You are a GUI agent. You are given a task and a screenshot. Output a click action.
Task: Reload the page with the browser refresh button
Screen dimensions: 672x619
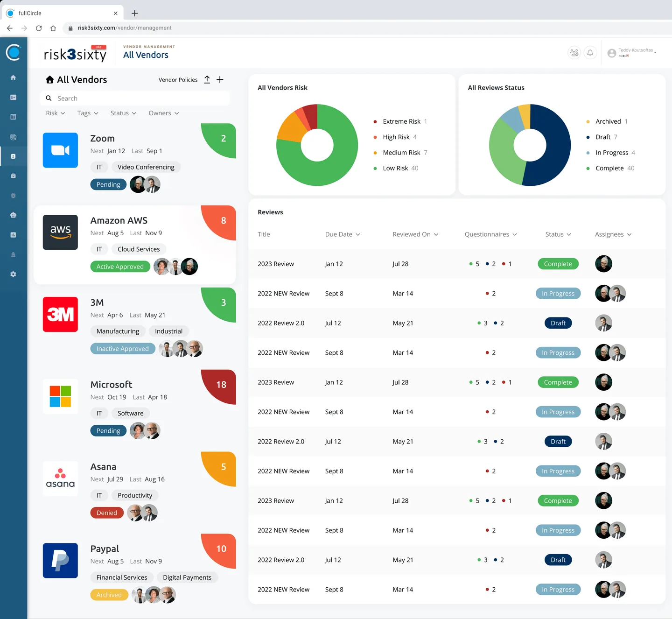(x=39, y=28)
